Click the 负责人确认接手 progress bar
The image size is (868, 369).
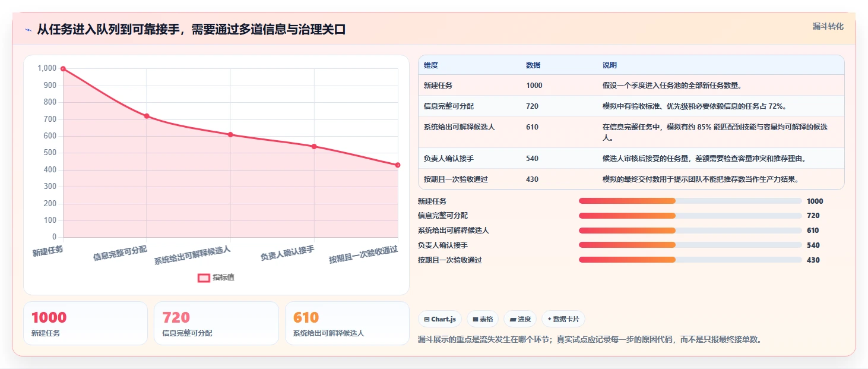pos(690,245)
